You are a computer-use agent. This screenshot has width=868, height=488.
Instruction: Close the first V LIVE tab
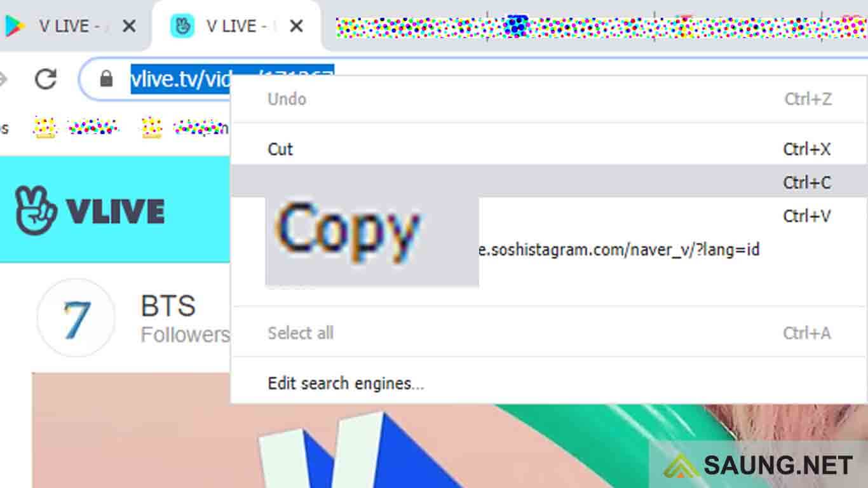point(129,26)
